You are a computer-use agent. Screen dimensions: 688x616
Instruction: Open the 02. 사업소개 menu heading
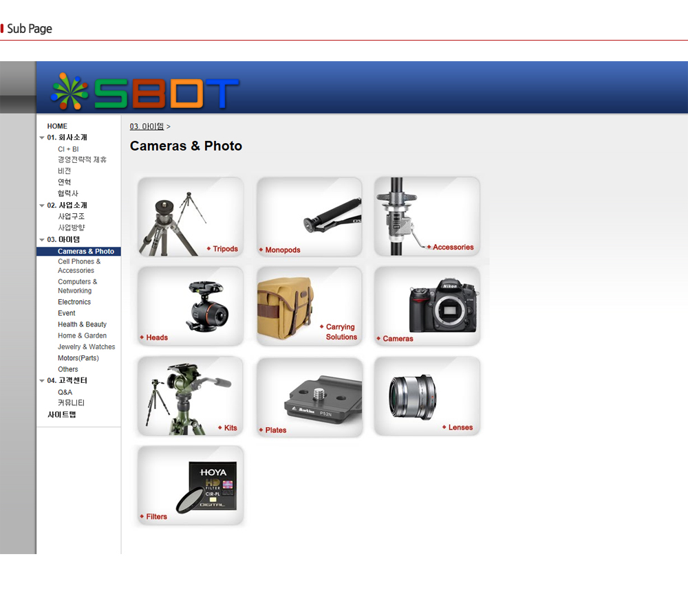pyautogui.click(x=67, y=205)
